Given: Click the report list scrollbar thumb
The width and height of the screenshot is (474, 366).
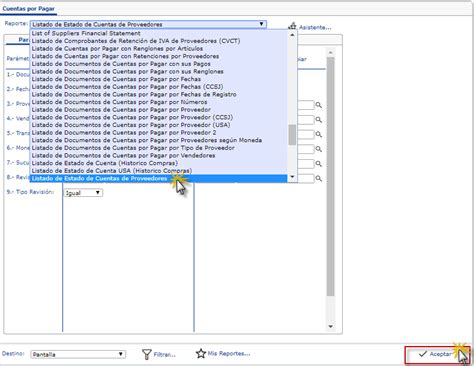Looking at the screenshot, I should (x=292, y=135).
